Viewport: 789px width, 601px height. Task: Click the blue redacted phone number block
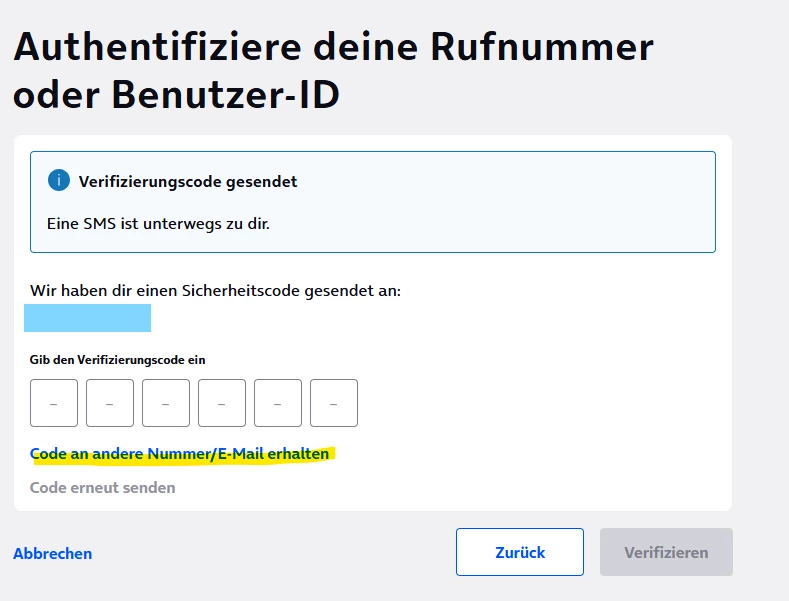point(88,318)
